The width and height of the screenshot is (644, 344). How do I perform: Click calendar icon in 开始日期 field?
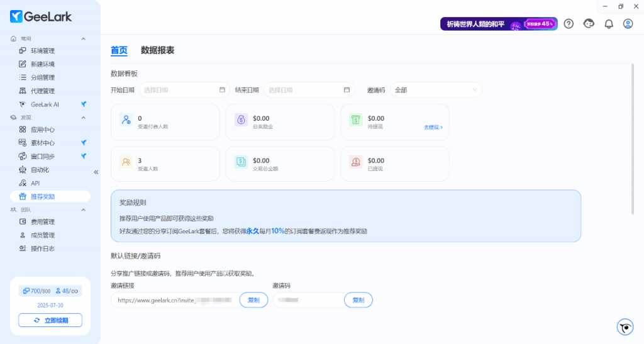pos(222,90)
